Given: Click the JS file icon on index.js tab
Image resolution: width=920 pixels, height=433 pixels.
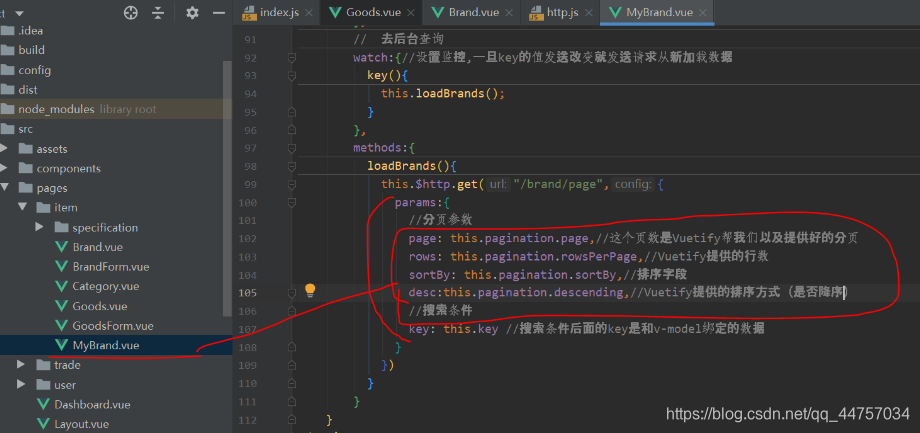Looking at the screenshot, I should click(x=249, y=13).
